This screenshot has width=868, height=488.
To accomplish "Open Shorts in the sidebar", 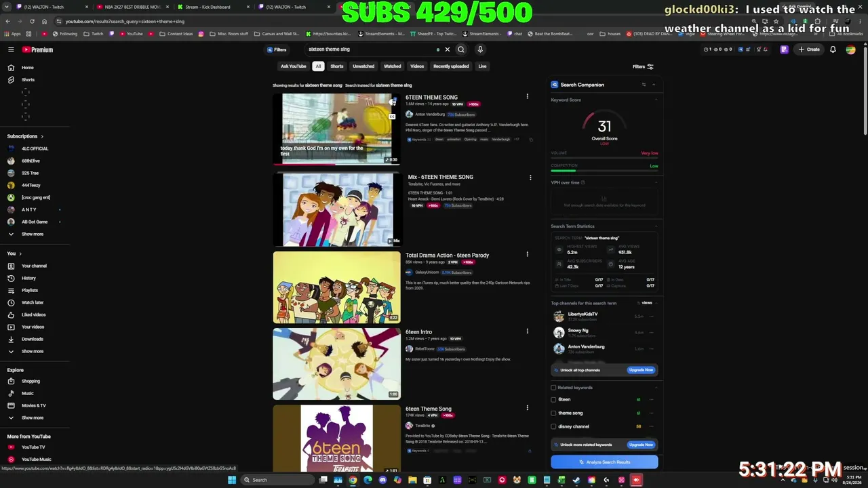I will pyautogui.click(x=28, y=80).
